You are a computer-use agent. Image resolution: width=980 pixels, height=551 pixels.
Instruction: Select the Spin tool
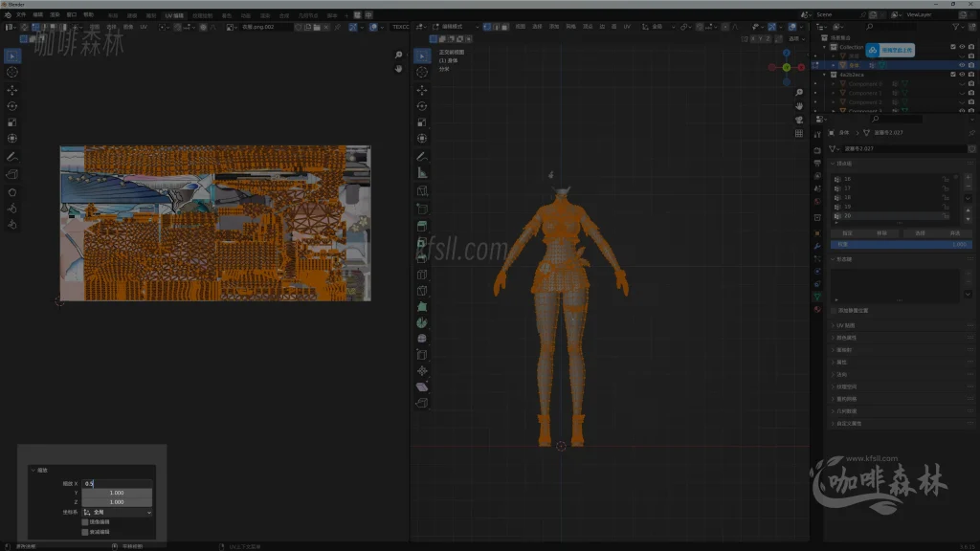click(x=422, y=322)
